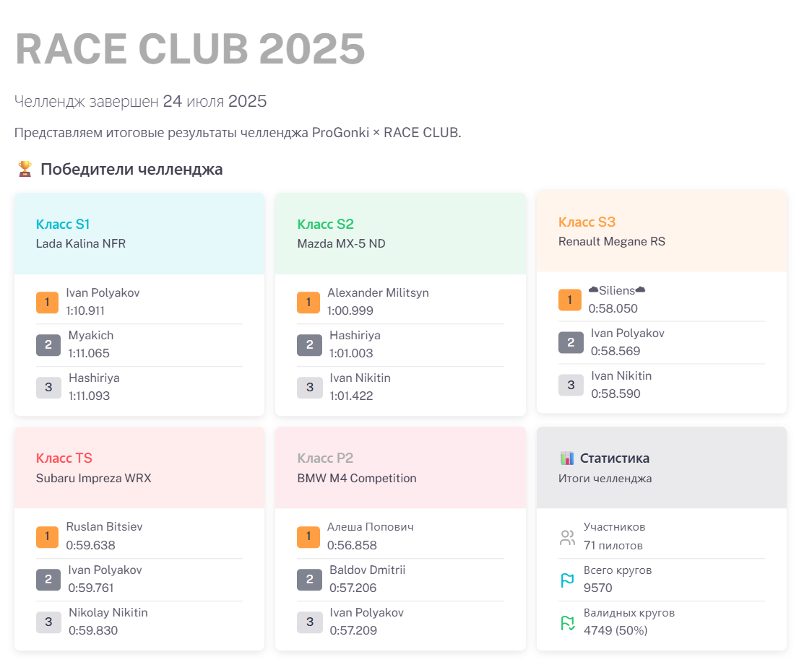Click the ☁Siliens☁ name in Класс S3
Viewport: 812px width, 662px height.
pyautogui.click(x=618, y=289)
